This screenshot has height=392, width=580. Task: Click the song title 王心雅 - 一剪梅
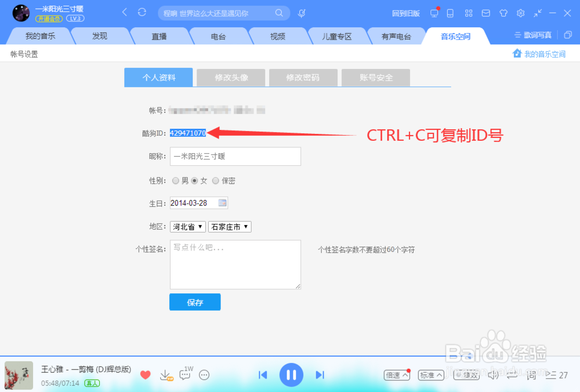pos(86,369)
